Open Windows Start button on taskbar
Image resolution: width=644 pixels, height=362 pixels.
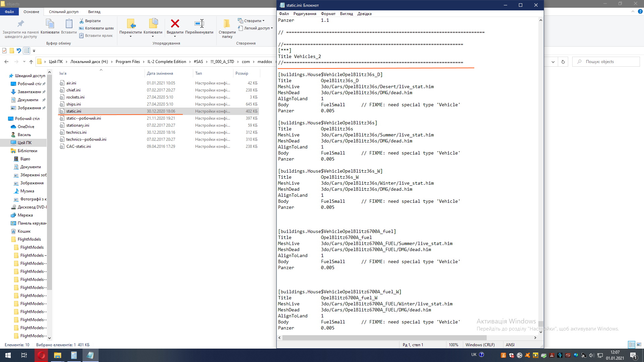[8, 355]
